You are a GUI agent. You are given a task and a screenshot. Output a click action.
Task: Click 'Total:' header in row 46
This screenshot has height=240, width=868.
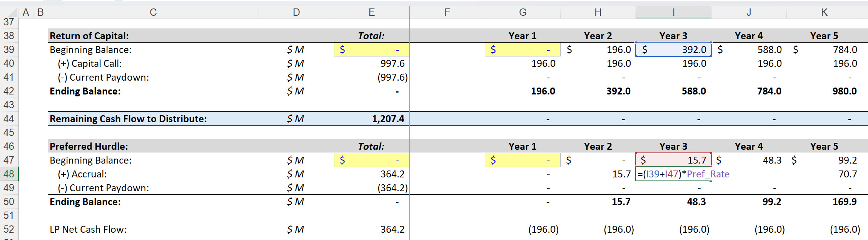tap(371, 146)
